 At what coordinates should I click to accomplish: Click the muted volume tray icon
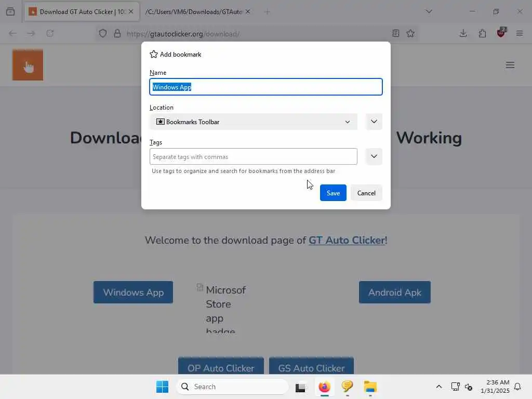[x=469, y=387]
